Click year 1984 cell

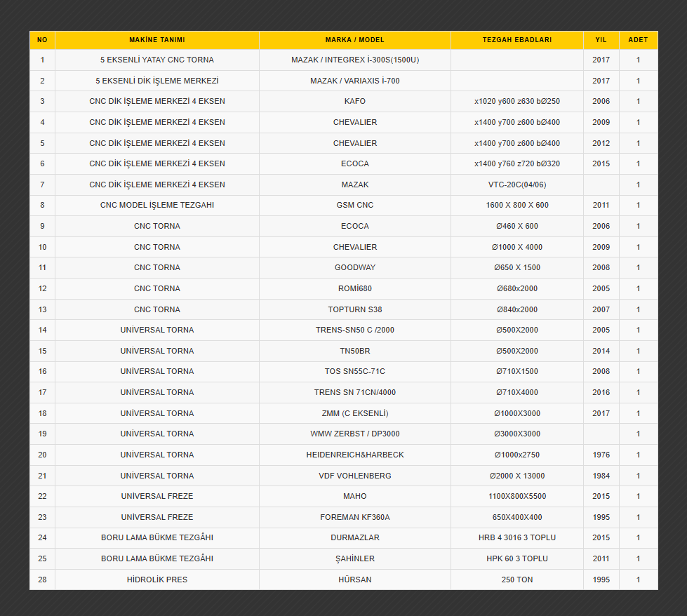[x=601, y=476]
